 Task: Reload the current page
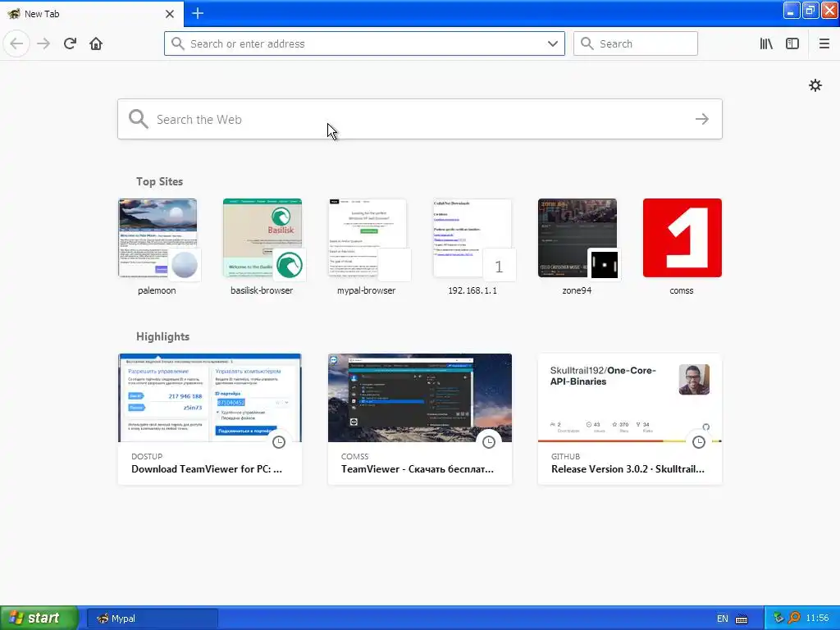click(x=70, y=43)
